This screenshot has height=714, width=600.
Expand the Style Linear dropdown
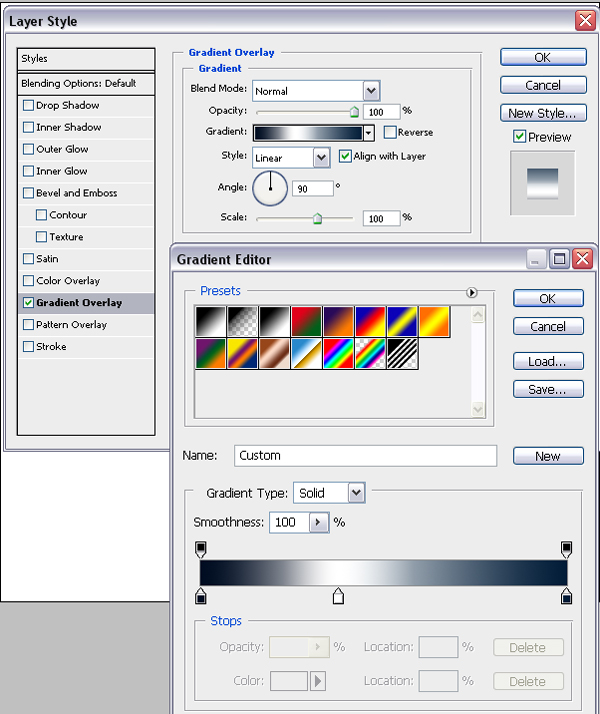(321, 158)
